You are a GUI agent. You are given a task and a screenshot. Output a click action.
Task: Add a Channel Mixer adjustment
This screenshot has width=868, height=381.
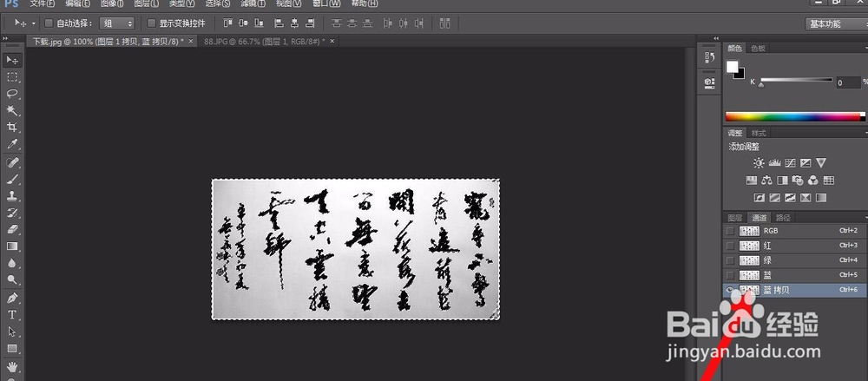[813, 180]
